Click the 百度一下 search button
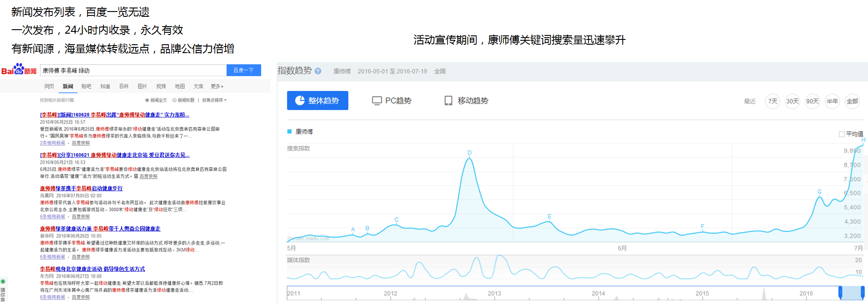Viewport: 868px width, 305px height. click(244, 70)
